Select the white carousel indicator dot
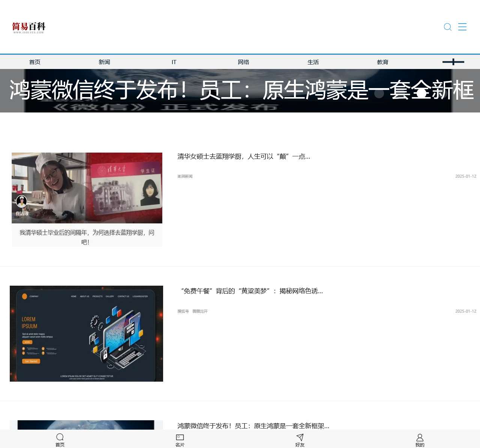 422,93
